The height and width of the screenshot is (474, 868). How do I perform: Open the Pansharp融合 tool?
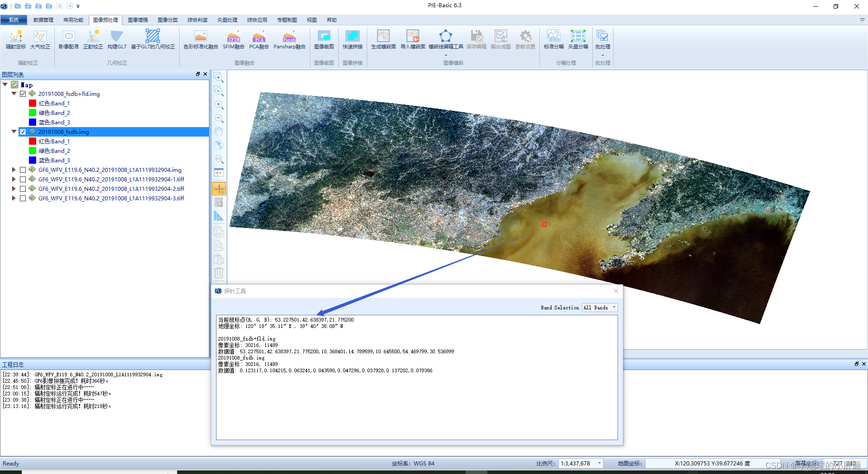click(289, 39)
